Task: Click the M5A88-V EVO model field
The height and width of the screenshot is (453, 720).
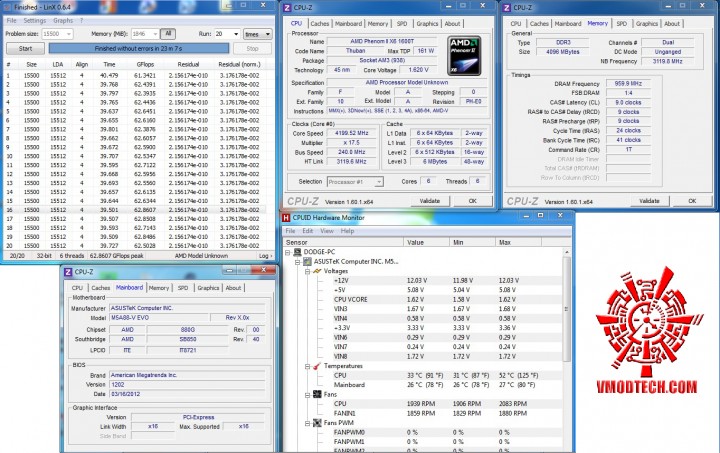Action: coord(159,318)
